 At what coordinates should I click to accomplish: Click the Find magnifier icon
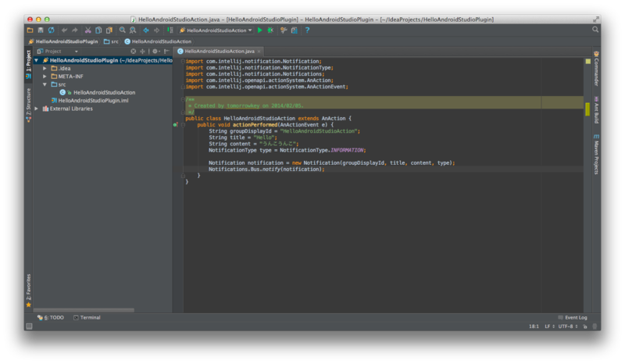(123, 30)
